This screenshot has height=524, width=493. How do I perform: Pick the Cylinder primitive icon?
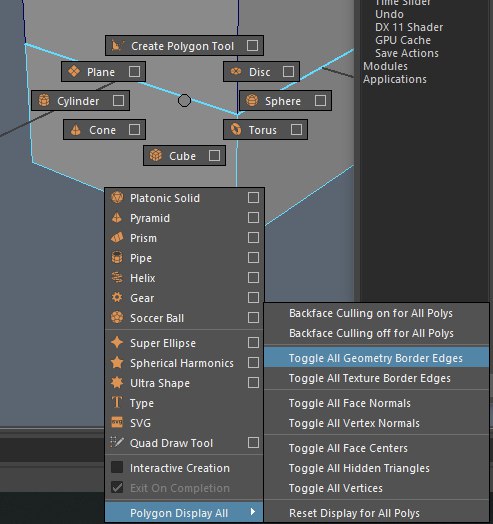click(44, 100)
